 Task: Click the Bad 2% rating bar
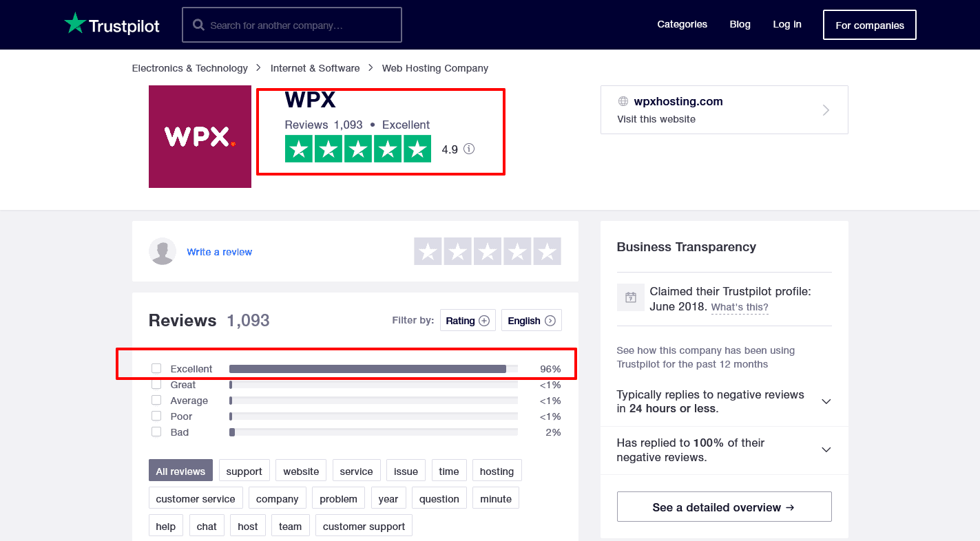(x=374, y=432)
